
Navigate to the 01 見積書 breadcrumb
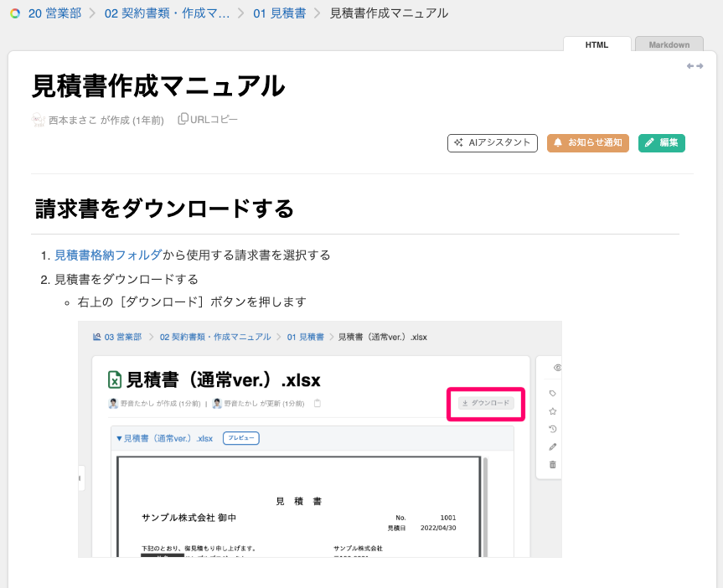(x=279, y=13)
